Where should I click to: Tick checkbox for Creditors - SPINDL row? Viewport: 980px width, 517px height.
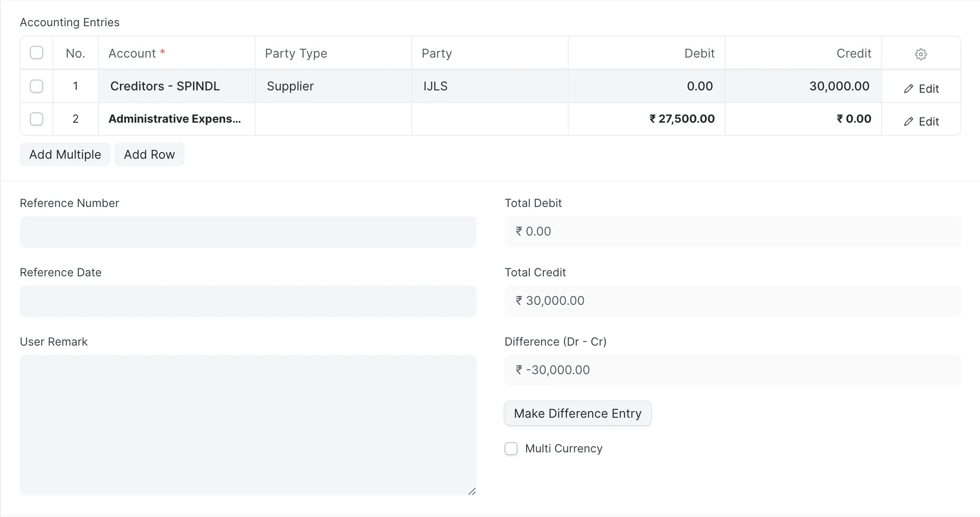tap(37, 86)
